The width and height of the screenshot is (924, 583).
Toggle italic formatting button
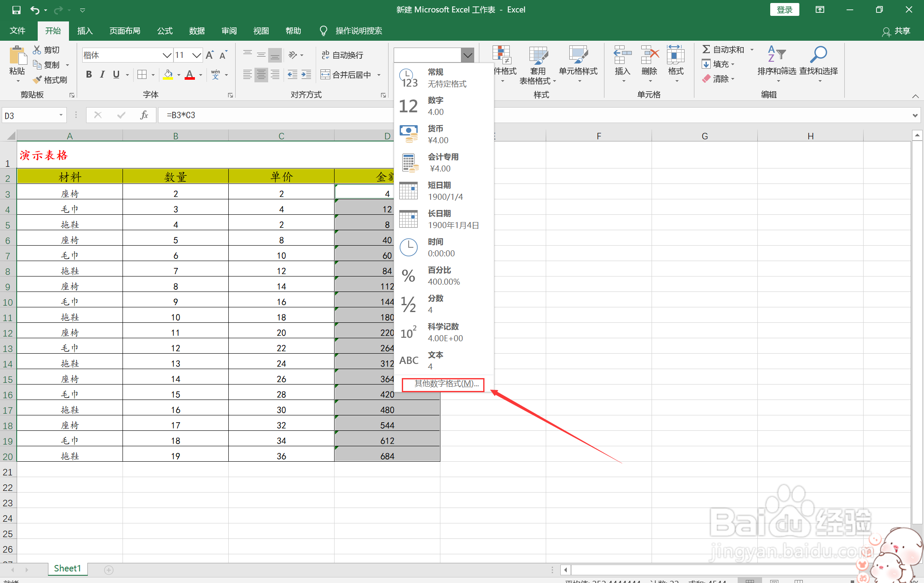(x=102, y=75)
